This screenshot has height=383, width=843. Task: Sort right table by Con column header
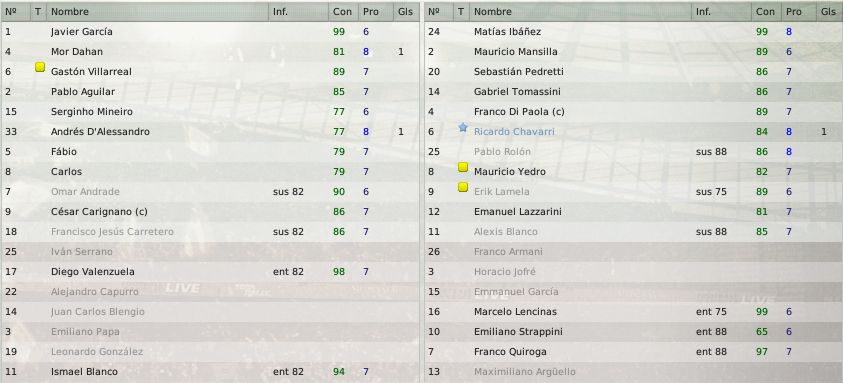point(765,11)
